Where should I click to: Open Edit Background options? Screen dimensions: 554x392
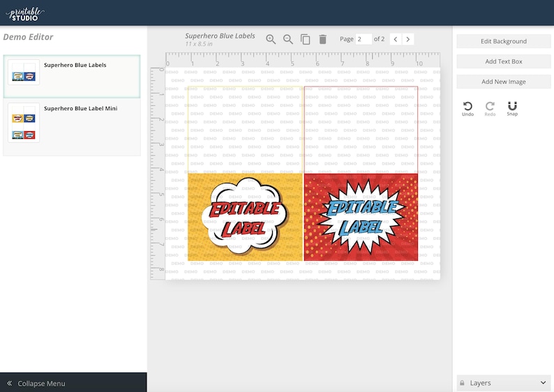point(504,41)
